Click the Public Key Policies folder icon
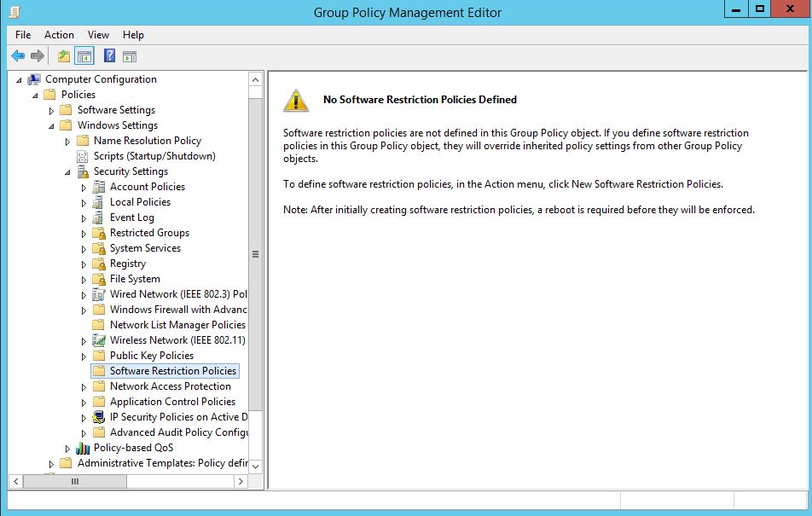This screenshot has width=812, height=516. pyautogui.click(x=98, y=356)
